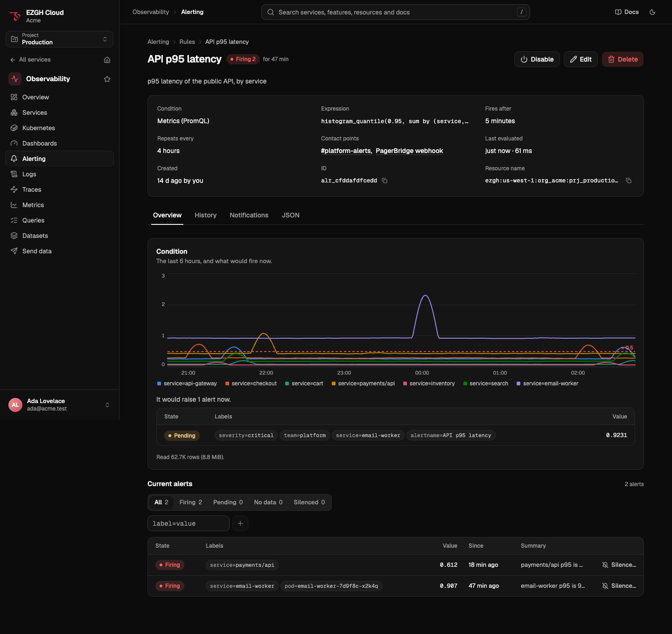Copy the resource name
The width and height of the screenshot is (672, 634).
tap(629, 181)
